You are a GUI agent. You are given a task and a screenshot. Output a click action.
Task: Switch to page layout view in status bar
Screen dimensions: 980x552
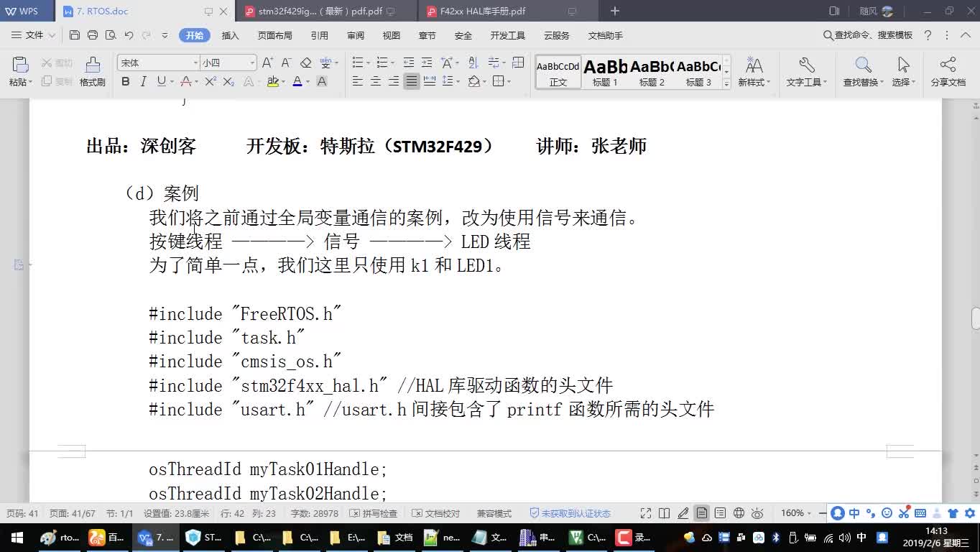(x=701, y=513)
